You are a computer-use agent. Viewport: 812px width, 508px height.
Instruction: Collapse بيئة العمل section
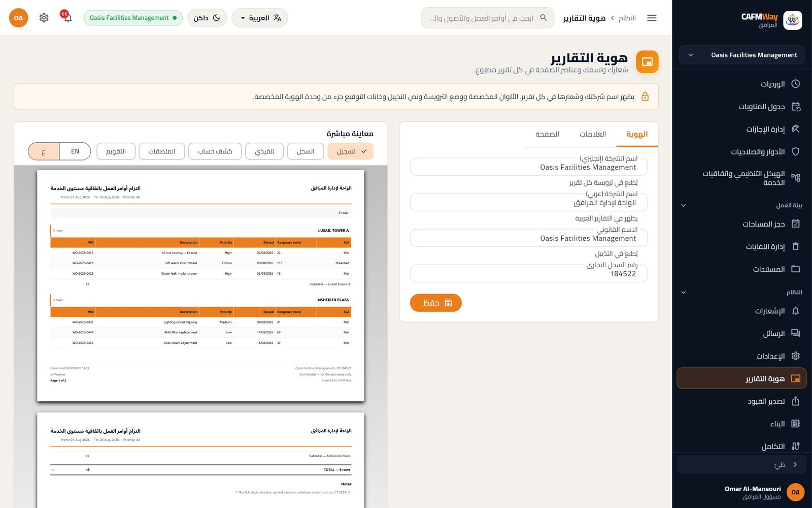[684, 205]
